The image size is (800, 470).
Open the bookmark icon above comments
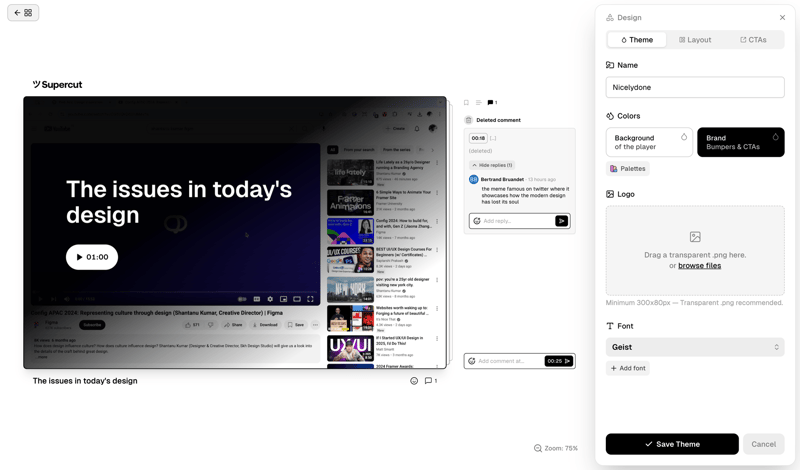pos(466,103)
